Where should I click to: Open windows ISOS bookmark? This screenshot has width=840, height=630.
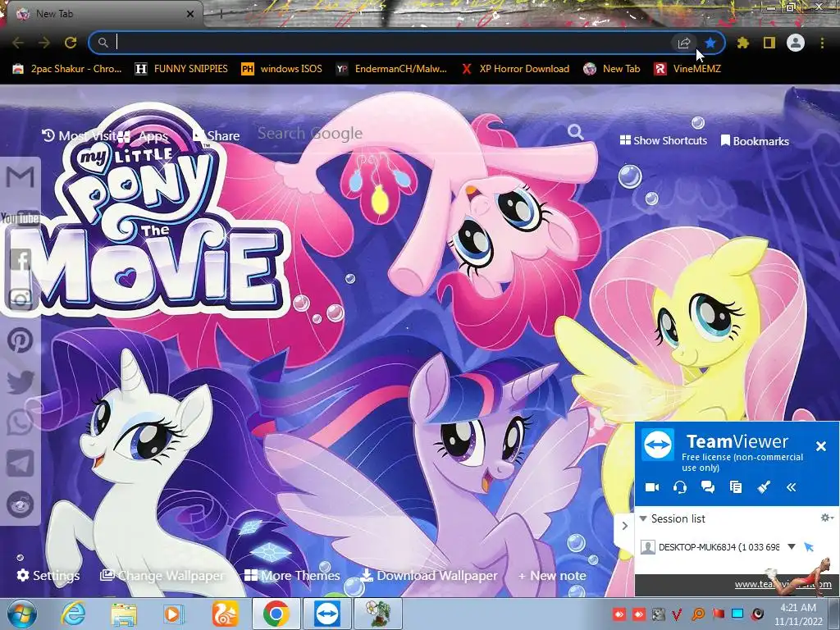pyautogui.click(x=282, y=69)
